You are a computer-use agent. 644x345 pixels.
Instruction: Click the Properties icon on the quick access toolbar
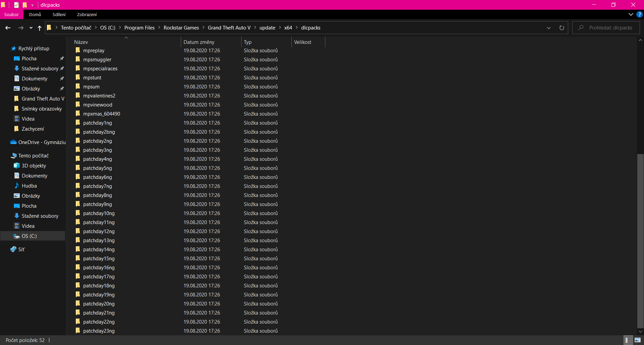click(x=16, y=5)
